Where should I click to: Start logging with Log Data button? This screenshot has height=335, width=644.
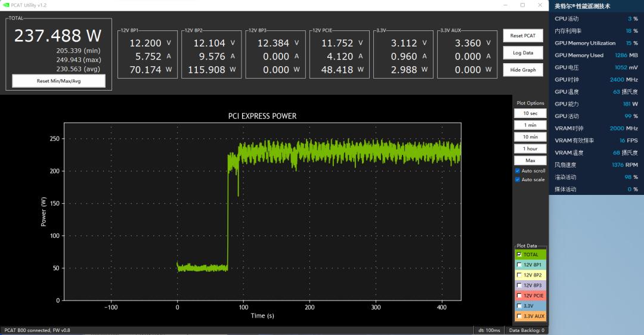click(523, 53)
